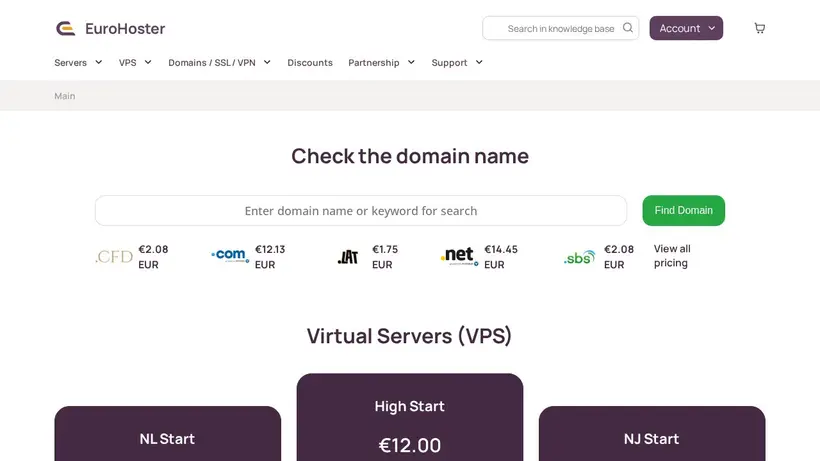This screenshot has height=461, width=820.
Task: Open the Partnership menu item
Action: (x=374, y=63)
